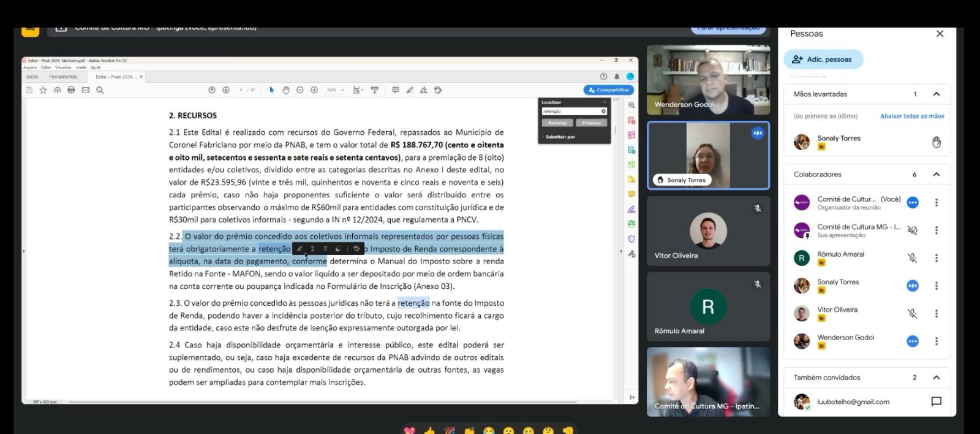Mute Rômulo Amaral's microphone icon
Image resolution: width=980 pixels, height=434 pixels.
tap(912, 258)
